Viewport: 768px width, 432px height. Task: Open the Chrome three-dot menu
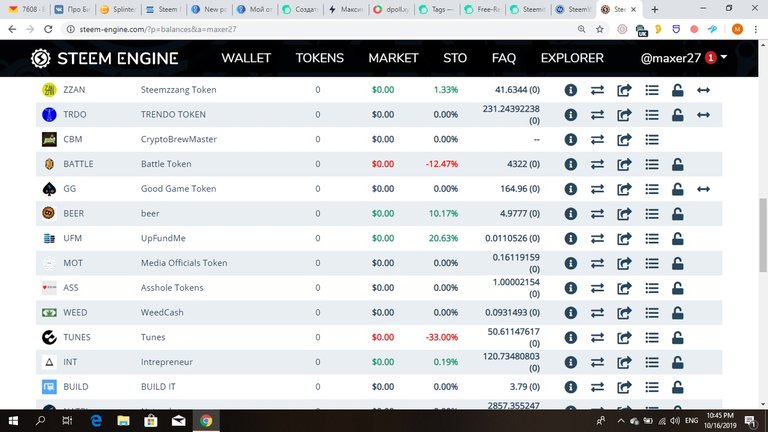point(756,29)
